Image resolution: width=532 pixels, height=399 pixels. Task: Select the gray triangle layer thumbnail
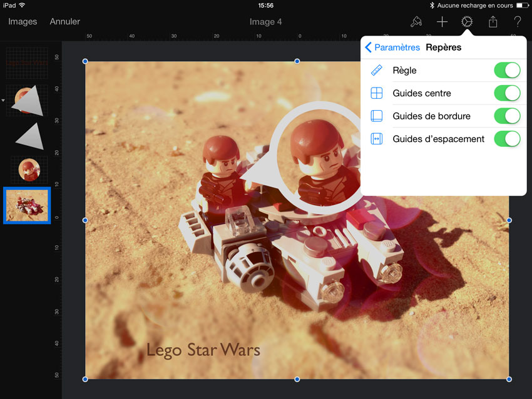click(30, 136)
